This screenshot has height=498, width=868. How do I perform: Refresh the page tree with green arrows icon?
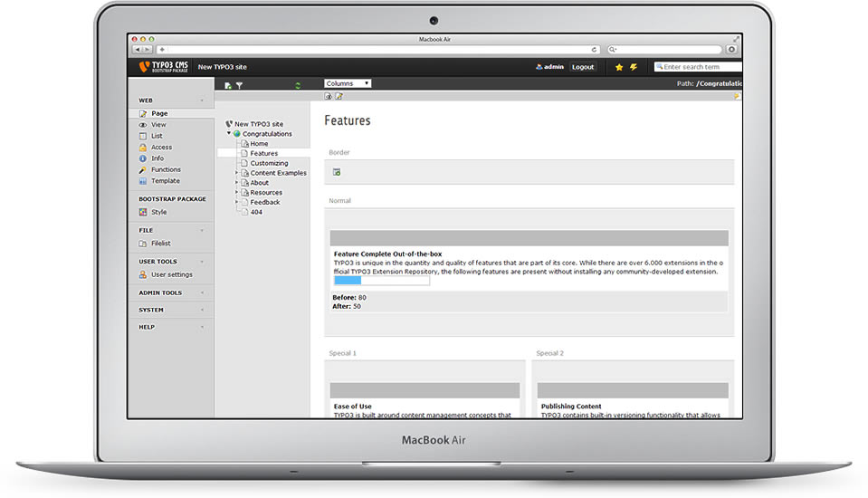click(298, 85)
